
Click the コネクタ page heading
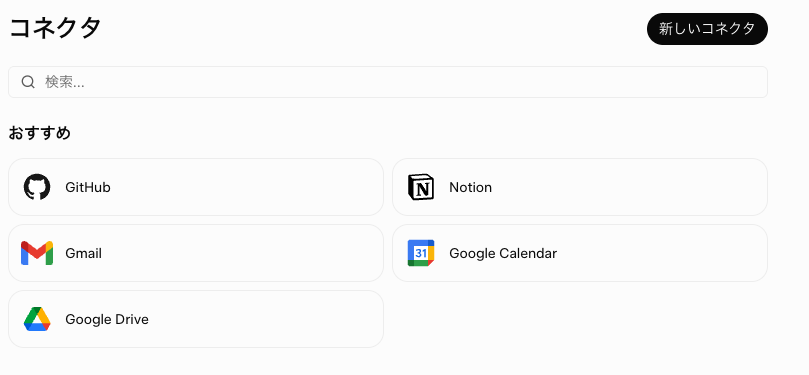point(55,28)
